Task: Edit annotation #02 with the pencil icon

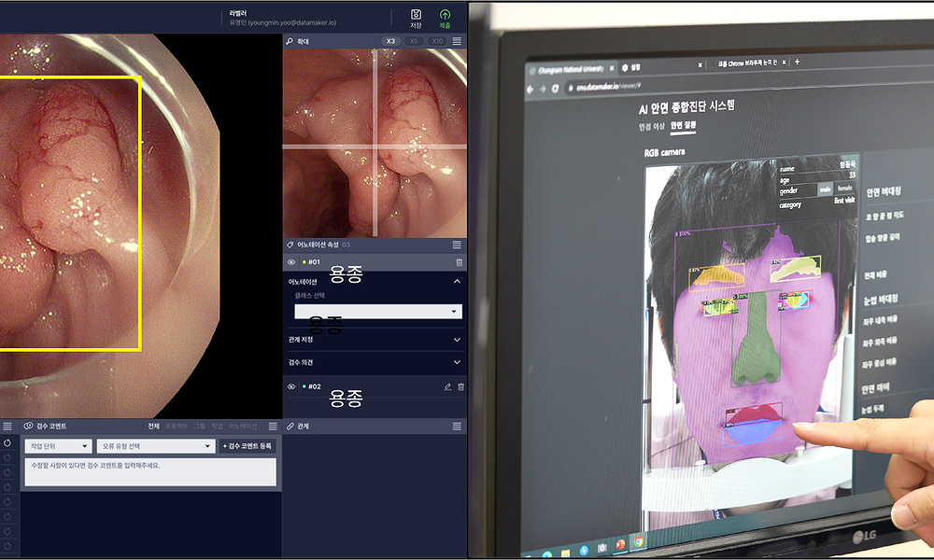Action: pos(447,386)
